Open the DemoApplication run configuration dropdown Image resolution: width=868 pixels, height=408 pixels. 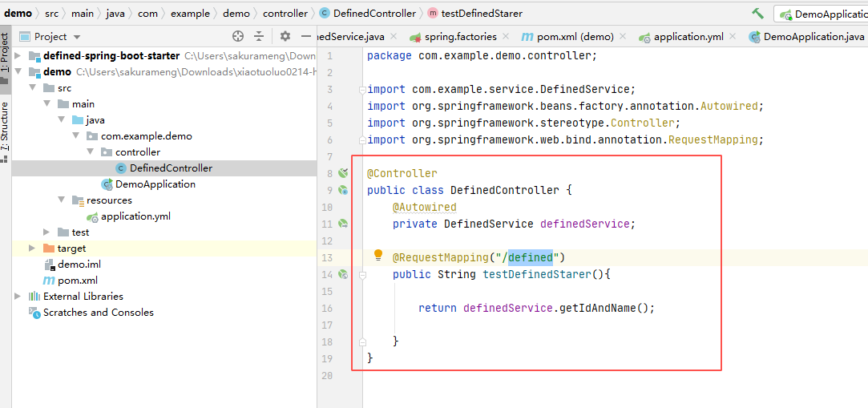tap(822, 14)
